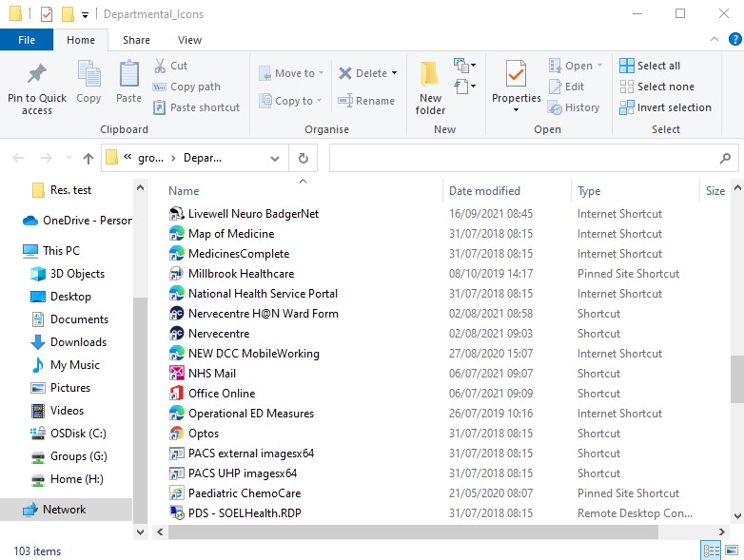Click the New folder icon
The height and width of the screenshot is (560, 744).
click(x=430, y=74)
